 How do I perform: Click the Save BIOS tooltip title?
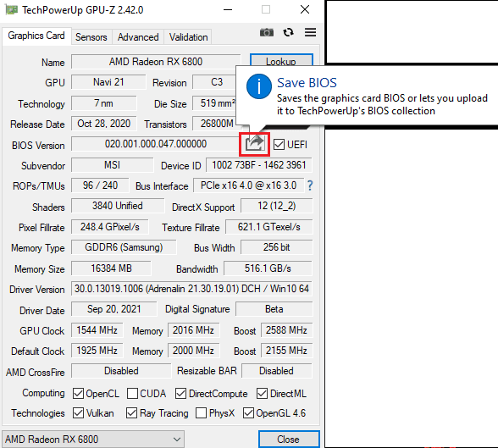pos(307,83)
